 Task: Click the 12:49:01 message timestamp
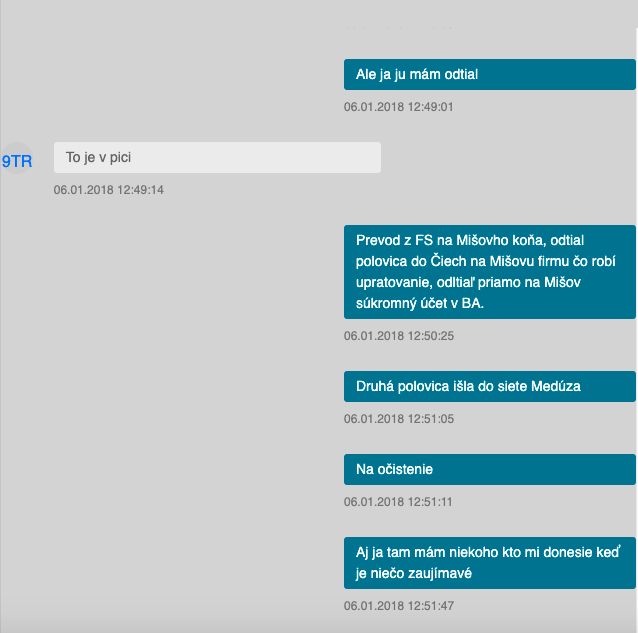pos(398,106)
